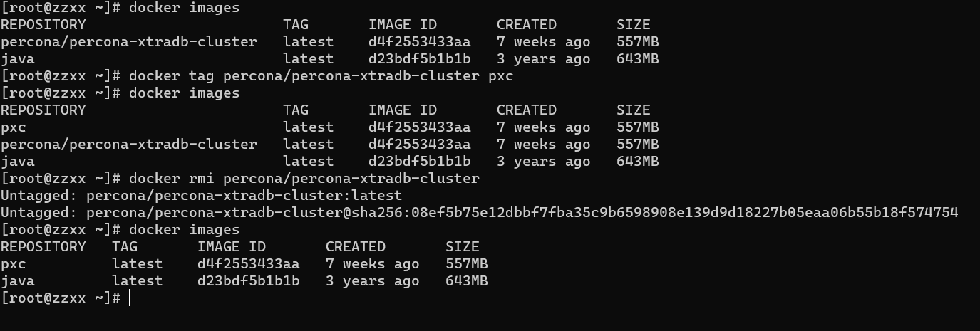The width and height of the screenshot is (980, 331).
Task: Click "7 weeks ago" in the first listing
Action: (543, 42)
